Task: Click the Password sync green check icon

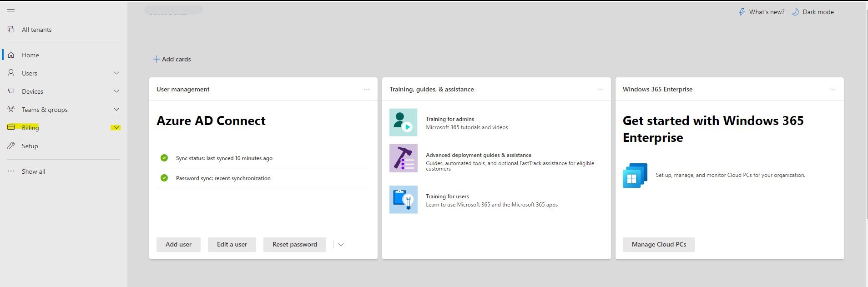Action: tap(164, 178)
